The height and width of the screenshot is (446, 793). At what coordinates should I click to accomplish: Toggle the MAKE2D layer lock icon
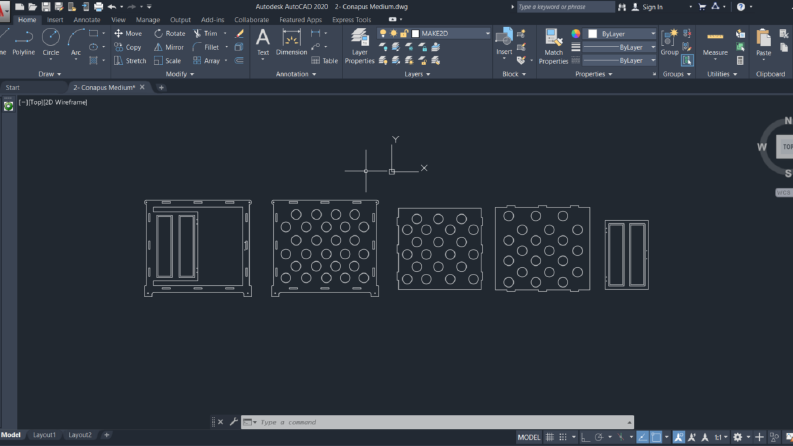click(x=404, y=33)
